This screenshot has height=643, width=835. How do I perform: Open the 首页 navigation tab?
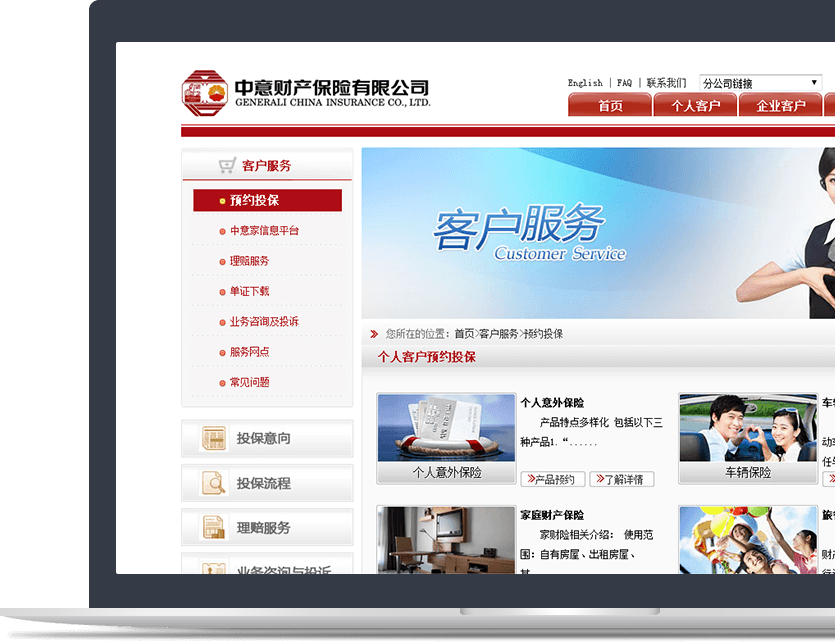click(x=610, y=105)
